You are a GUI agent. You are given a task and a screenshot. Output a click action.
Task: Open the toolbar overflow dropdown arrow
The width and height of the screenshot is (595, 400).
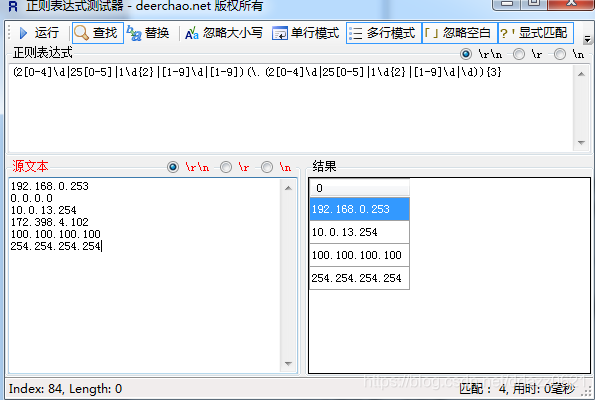click(587, 39)
